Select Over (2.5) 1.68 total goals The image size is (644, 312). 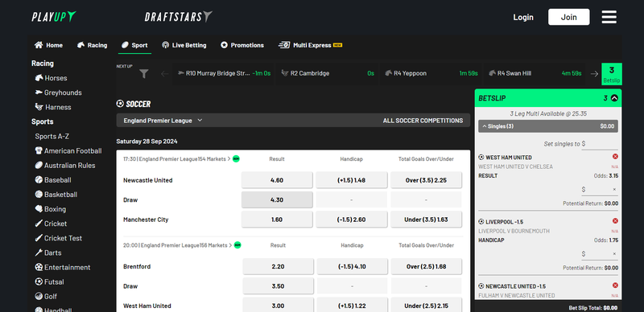[427, 266]
